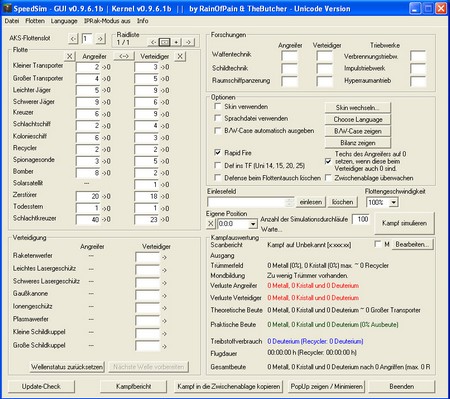The width and height of the screenshot is (450, 399).
Task: Click the arrow beside Plasmawerfer field
Action: pyautogui.click(x=164, y=321)
